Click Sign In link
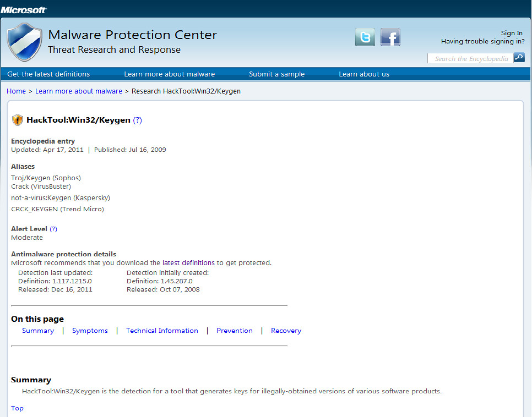Screen dimensions: 532x417 tap(512, 33)
